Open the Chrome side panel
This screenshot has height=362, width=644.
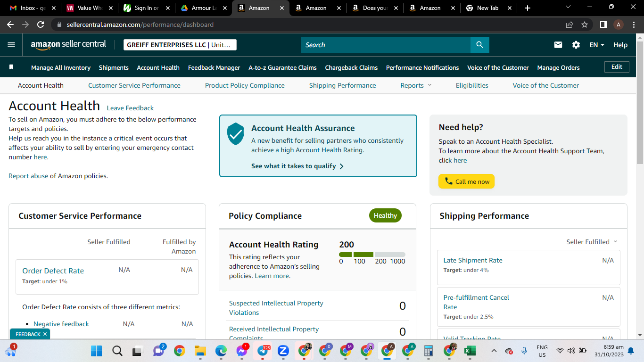pos(603,25)
